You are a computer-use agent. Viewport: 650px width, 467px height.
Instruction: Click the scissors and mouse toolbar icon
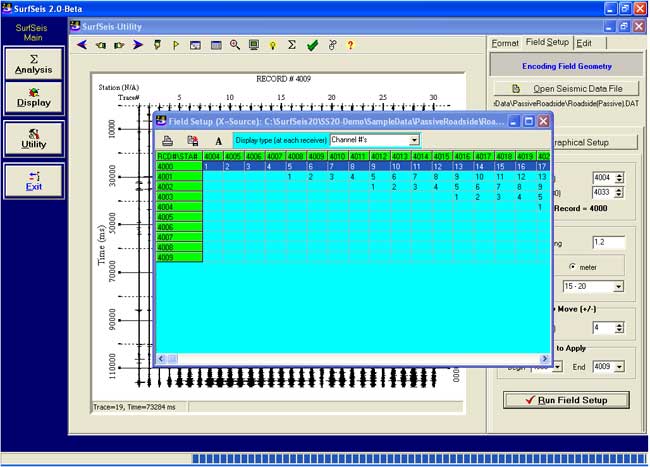click(x=332, y=45)
